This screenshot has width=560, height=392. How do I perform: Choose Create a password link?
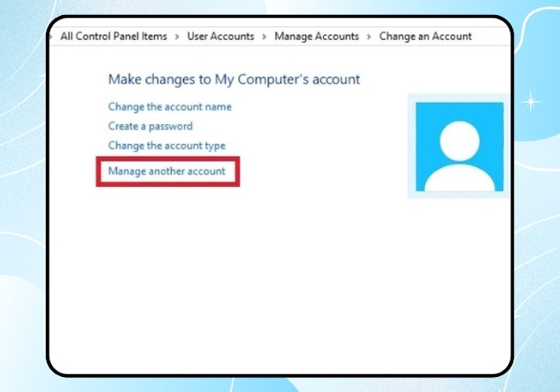150,126
